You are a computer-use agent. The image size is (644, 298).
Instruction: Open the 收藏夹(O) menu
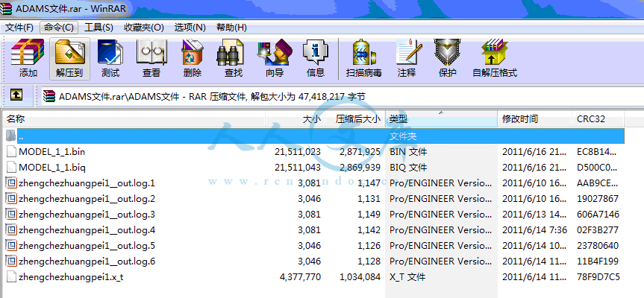click(144, 28)
